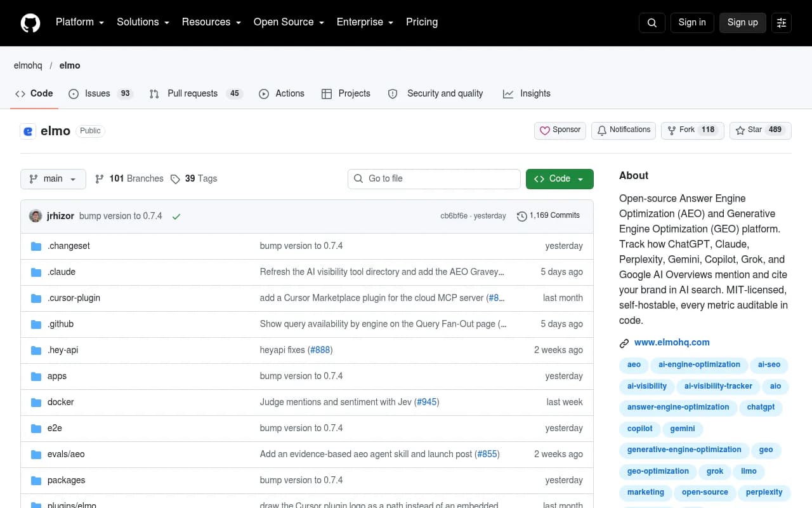Screen dimensions: 812x508
Task: Star the elmo repository
Action: coord(761,130)
